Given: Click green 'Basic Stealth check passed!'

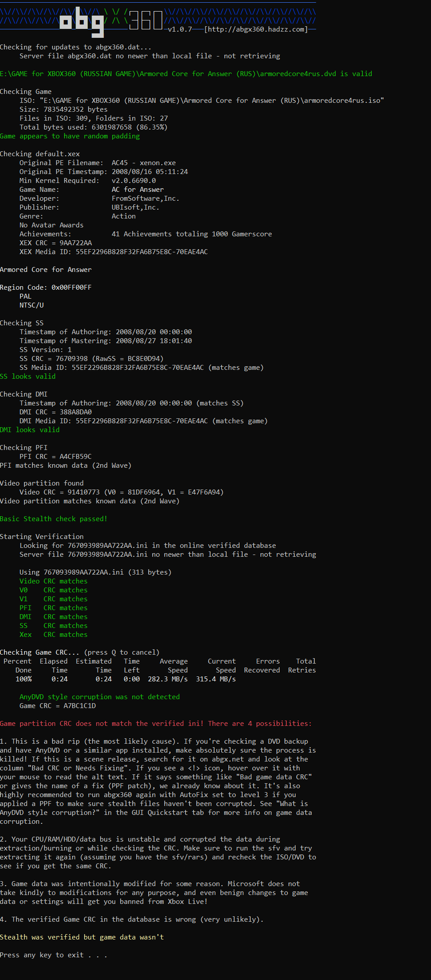Looking at the screenshot, I should coord(53,519).
